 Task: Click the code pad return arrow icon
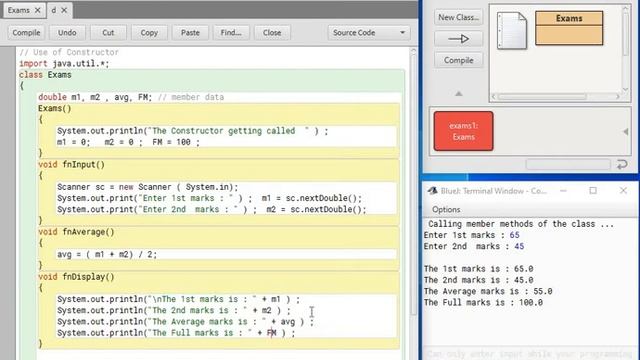622,164
